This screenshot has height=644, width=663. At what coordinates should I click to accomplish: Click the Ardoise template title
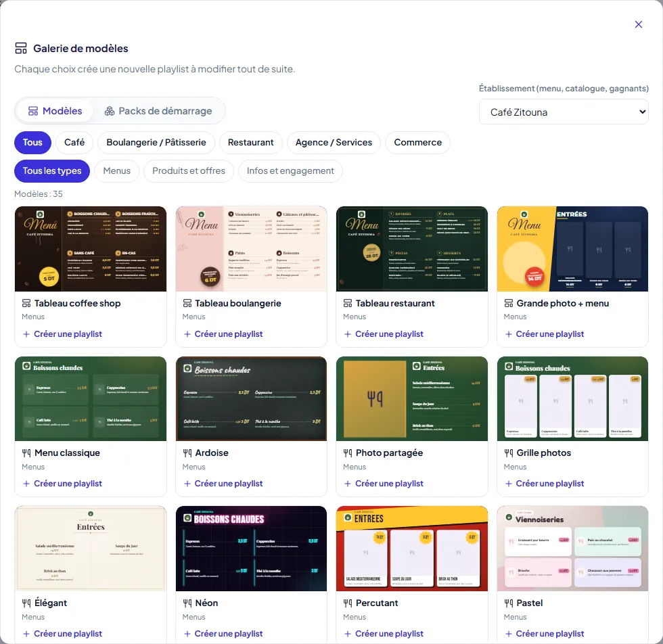pyautogui.click(x=212, y=453)
